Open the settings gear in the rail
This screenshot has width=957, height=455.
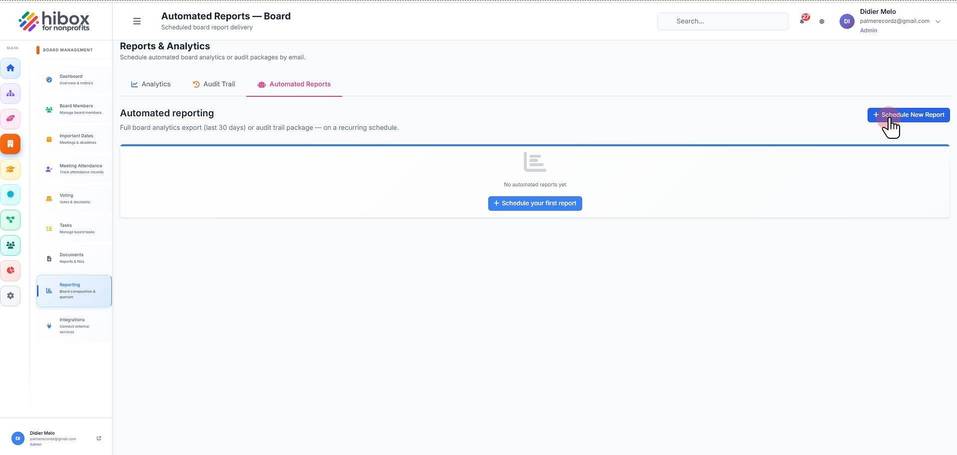(x=10, y=296)
